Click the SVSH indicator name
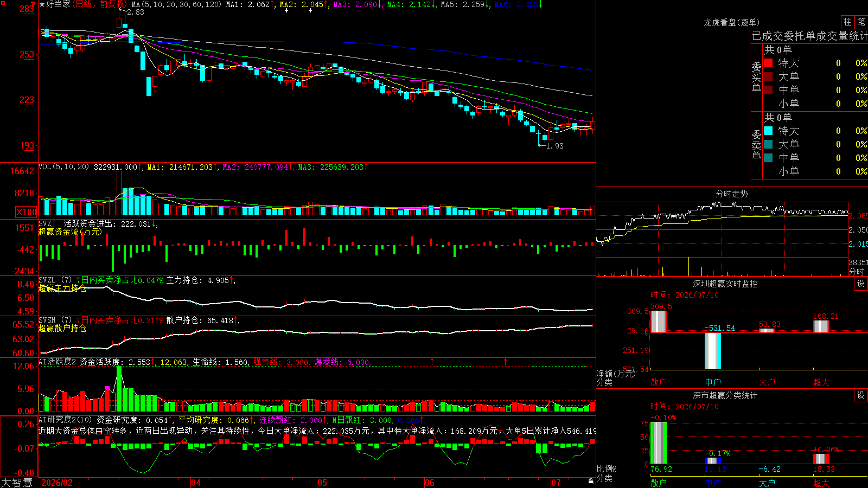Image resolution: width=868 pixels, height=488 pixels. 47,320
